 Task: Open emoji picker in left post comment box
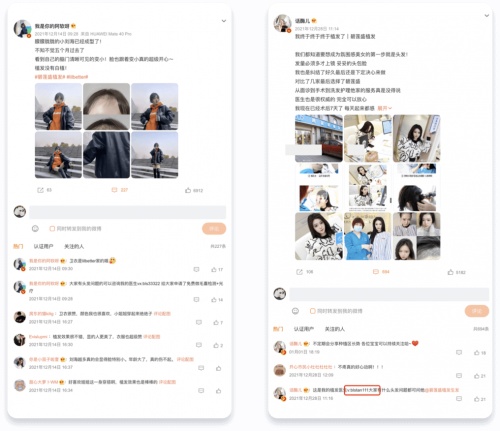[35, 229]
